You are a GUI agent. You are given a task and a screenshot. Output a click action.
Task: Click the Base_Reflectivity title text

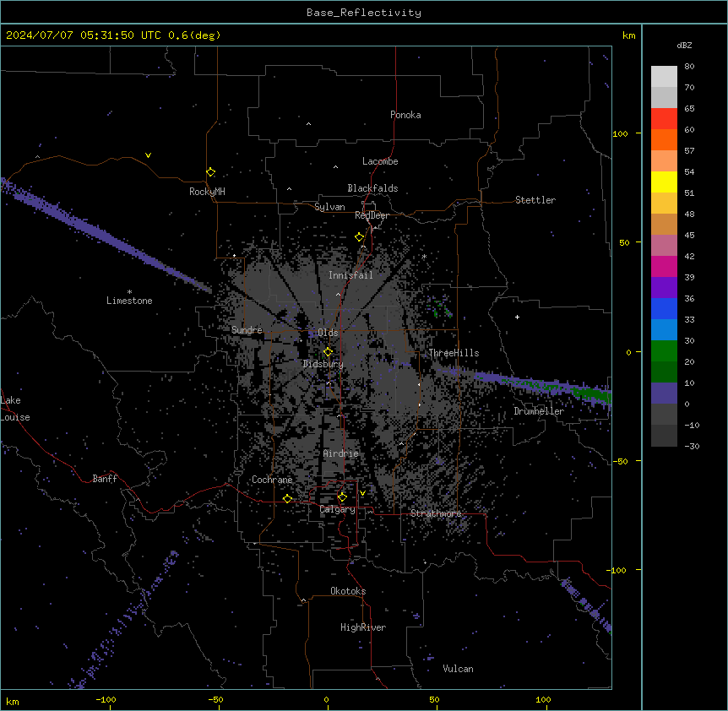pyautogui.click(x=364, y=13)
